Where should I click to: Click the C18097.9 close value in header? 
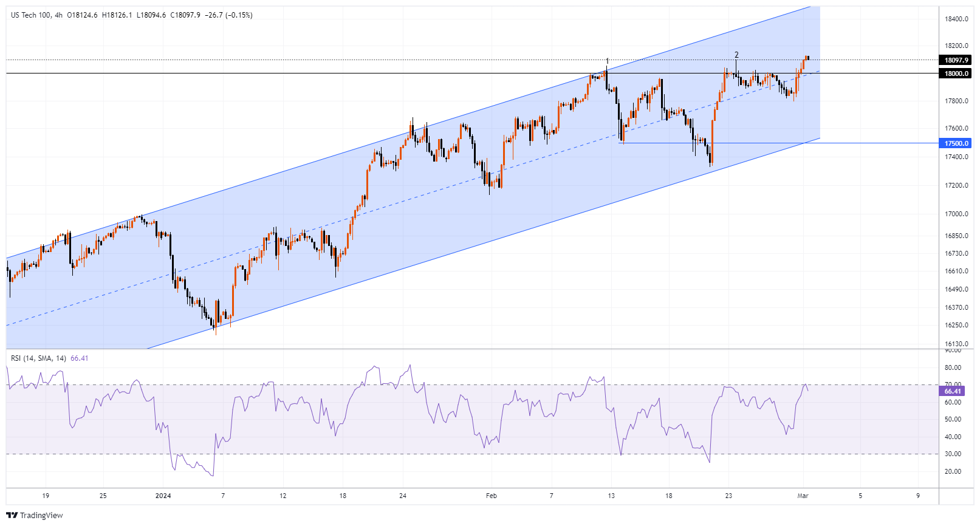pos(186,15)
